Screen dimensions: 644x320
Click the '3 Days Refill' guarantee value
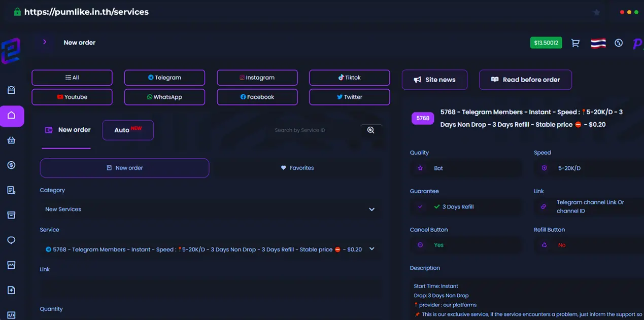click(x=458, y=207)
